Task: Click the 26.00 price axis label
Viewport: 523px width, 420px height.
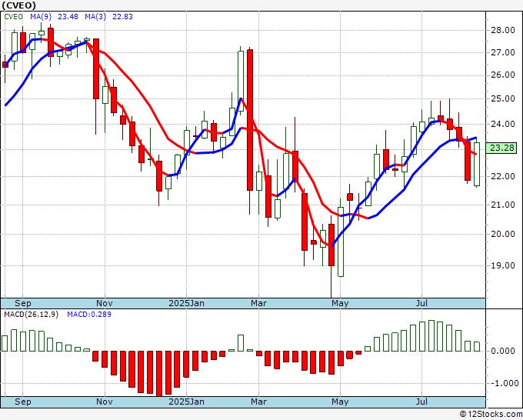Action: (503, 75)
